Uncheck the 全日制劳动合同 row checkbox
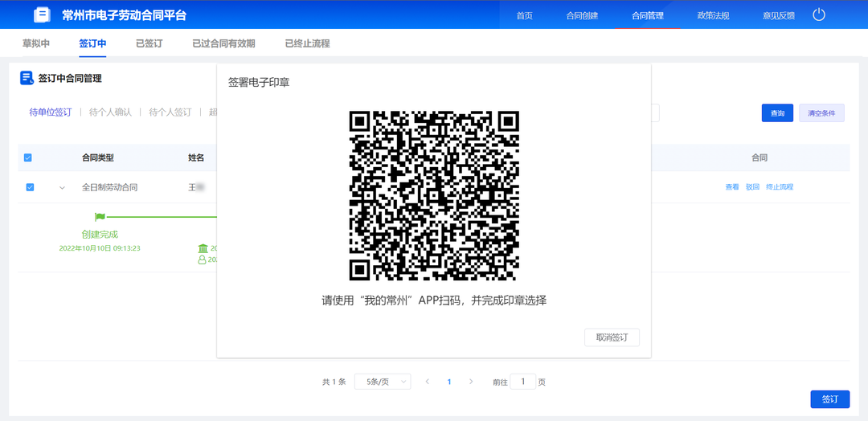Viewport: 868px width, 421px height. point(30,187)
